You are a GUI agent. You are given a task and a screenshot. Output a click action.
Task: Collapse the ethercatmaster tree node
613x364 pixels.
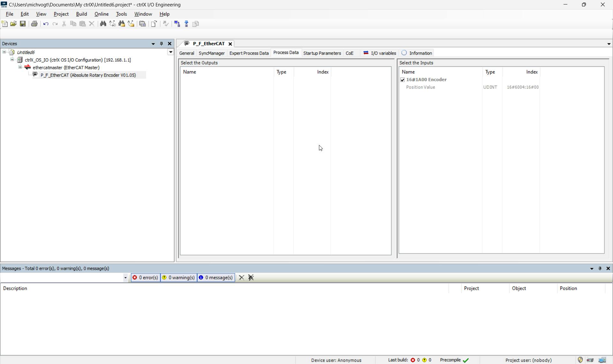(20, 67)
